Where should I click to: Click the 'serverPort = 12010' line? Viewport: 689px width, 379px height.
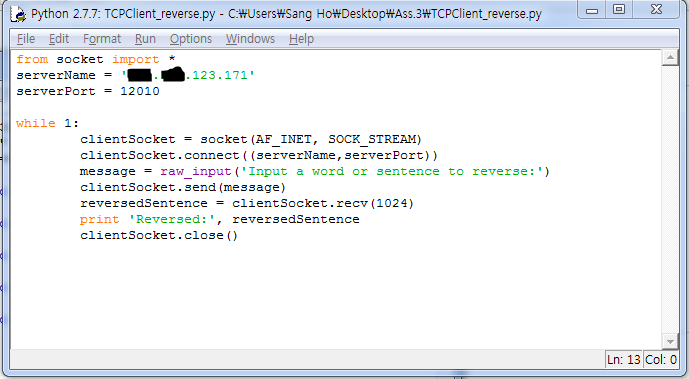pyautogui.click(x=88, y=91)
